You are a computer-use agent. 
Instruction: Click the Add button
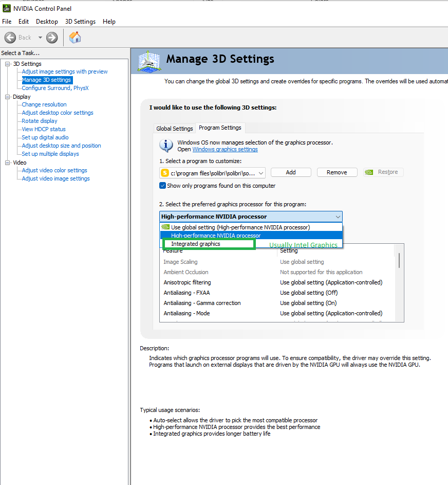tap(291, 172)
